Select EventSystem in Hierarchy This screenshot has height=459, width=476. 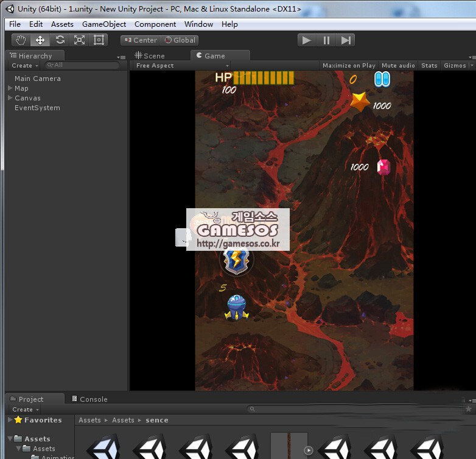click(x=37, y=108)
